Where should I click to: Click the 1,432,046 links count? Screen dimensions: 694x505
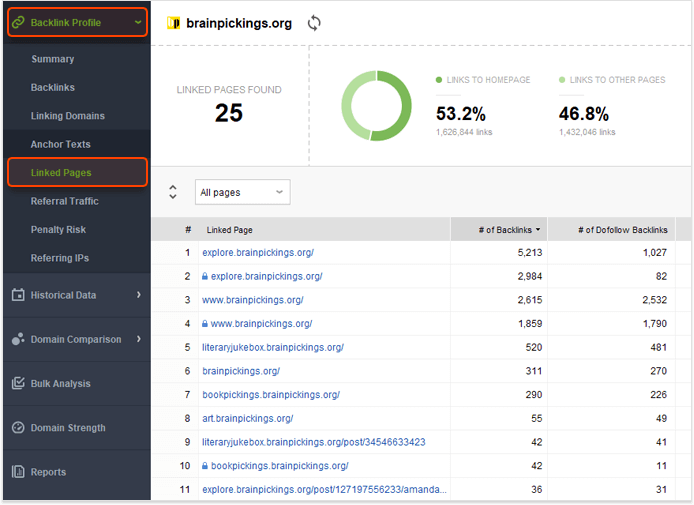click(587, 132)
